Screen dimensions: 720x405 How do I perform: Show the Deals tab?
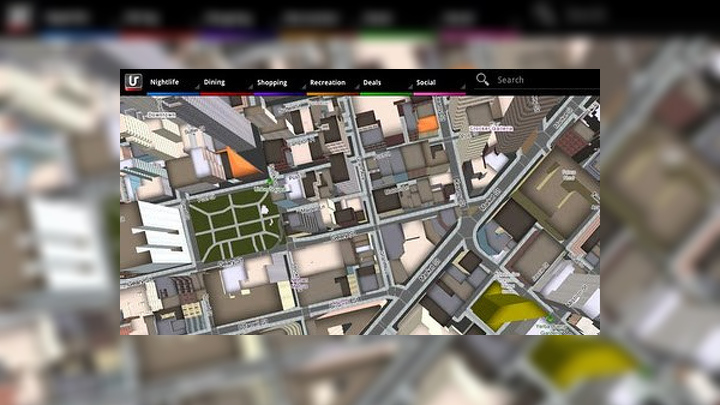[x=372, y=82]
